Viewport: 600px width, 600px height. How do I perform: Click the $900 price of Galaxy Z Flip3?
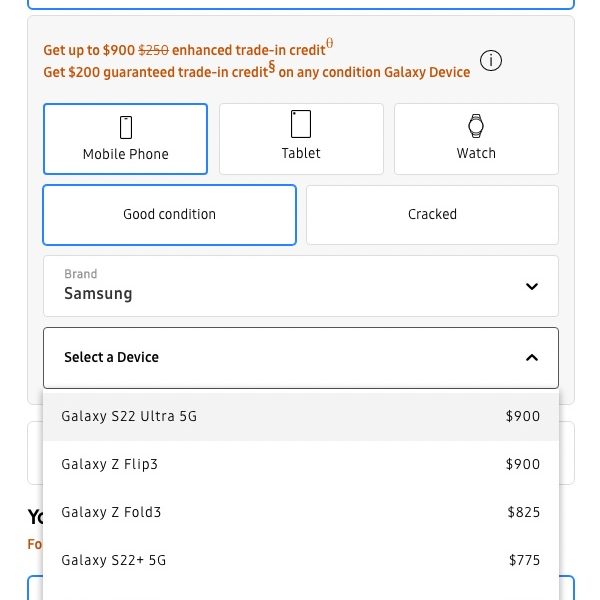tap(523, 465)
